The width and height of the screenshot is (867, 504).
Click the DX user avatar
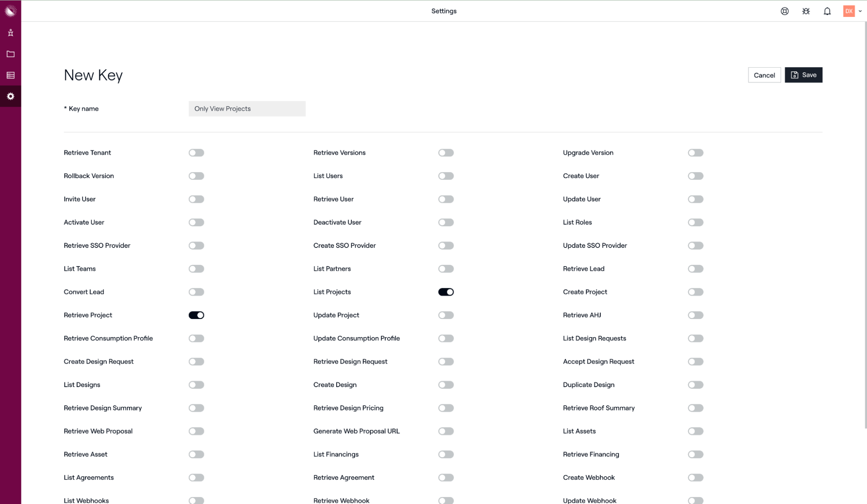pos(849,11)
